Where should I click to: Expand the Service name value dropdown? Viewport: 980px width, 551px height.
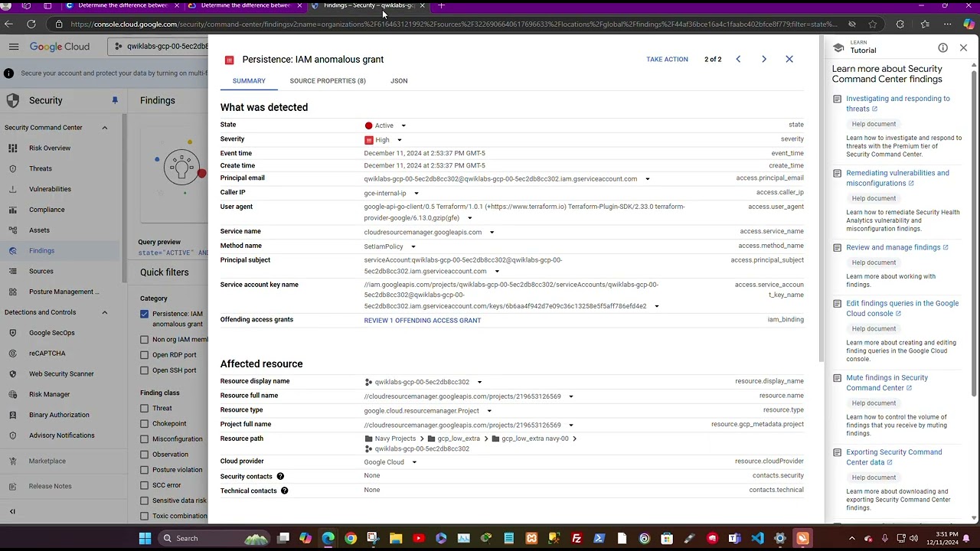(x=492, y=233)
